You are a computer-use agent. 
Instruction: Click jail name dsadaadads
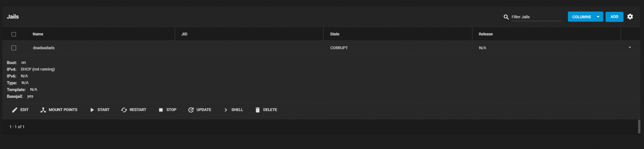(44, 48)
